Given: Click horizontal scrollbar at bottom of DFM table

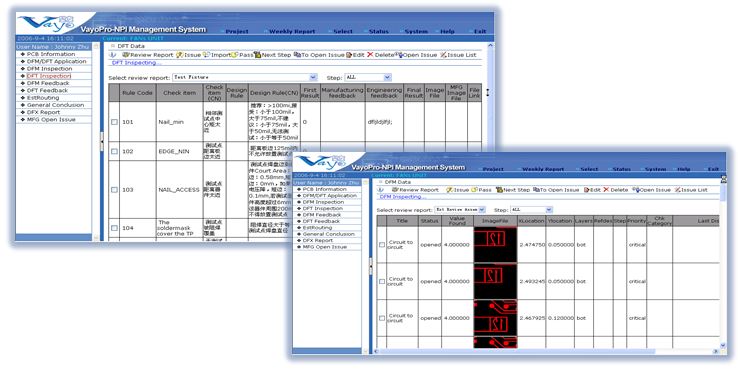Looking at the screenshot, I should click(517, 352).
